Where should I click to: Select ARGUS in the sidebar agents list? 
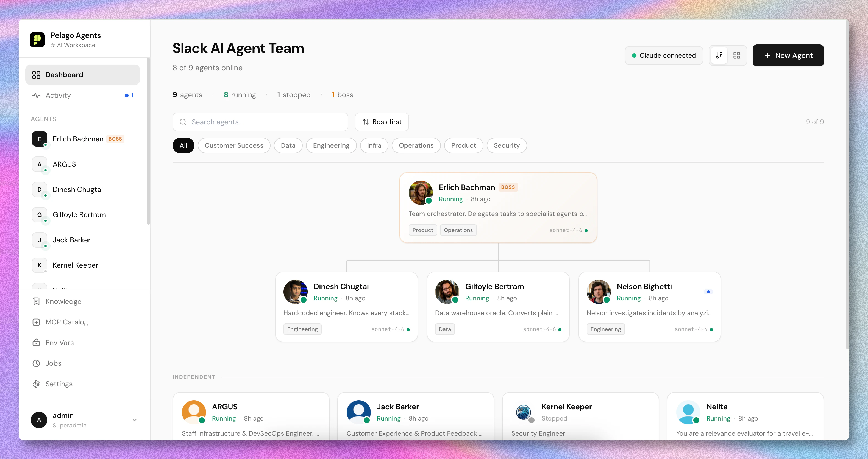[x=83, y=164]
